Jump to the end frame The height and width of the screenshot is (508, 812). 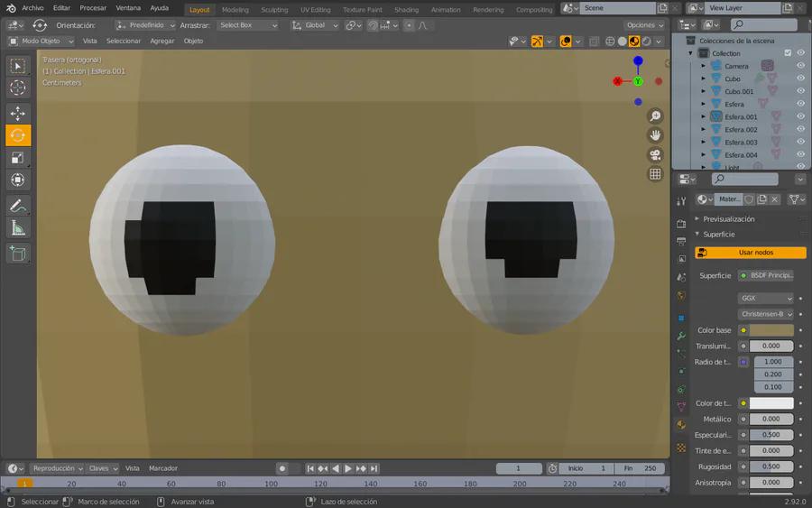[374, 468]
